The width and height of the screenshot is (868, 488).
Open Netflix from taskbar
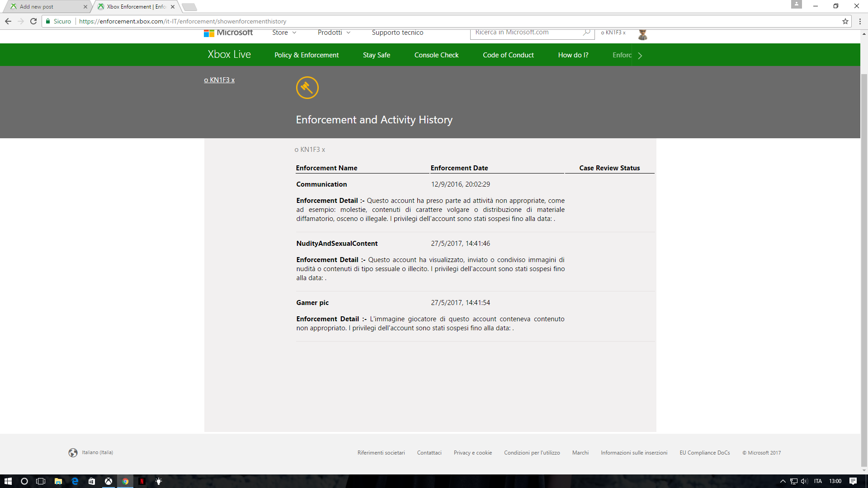coord(142,481)
